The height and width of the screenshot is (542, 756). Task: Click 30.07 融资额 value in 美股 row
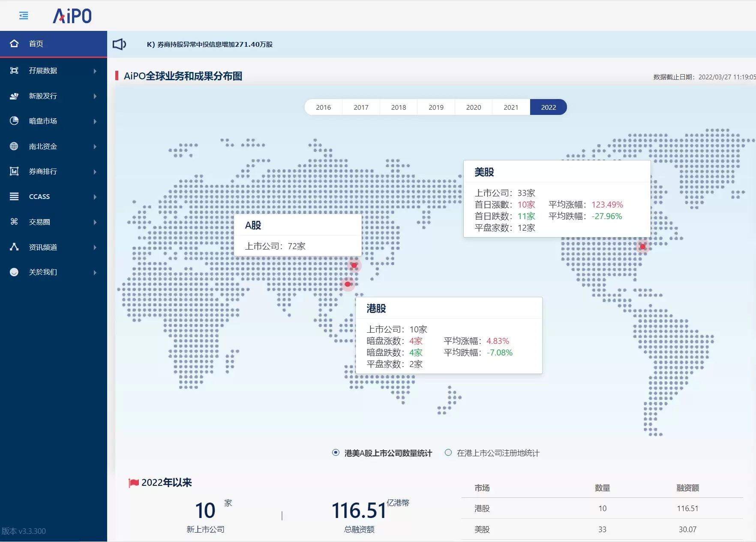pyautogui.click(x=687, y=530)
